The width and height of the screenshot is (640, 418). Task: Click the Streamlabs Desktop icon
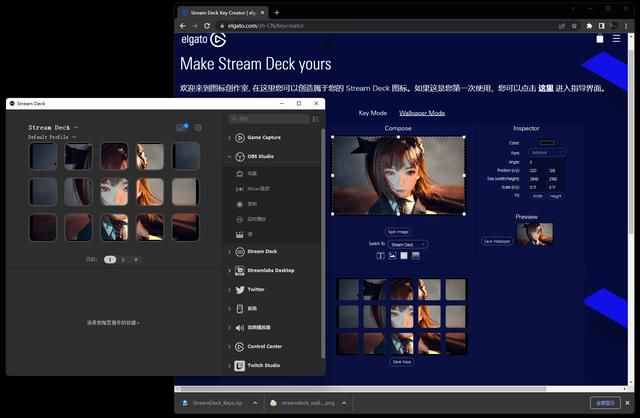(240, 270)
